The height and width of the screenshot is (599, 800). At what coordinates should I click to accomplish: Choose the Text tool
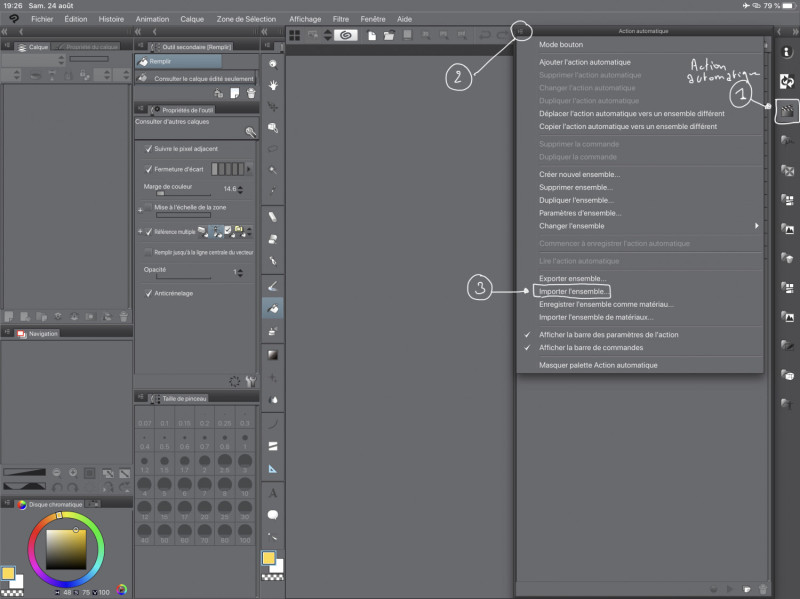coord(273,493)
